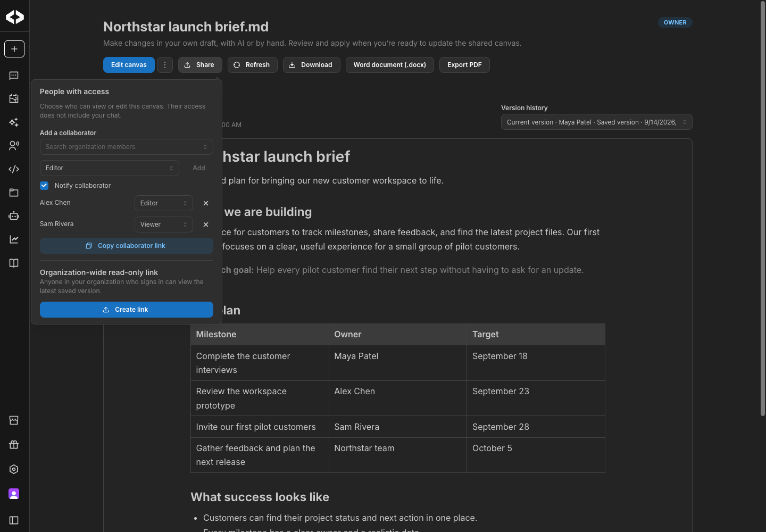Remove Alex Chen from collaborators
Screen dimensions: 766x532
tap(206, 203)
